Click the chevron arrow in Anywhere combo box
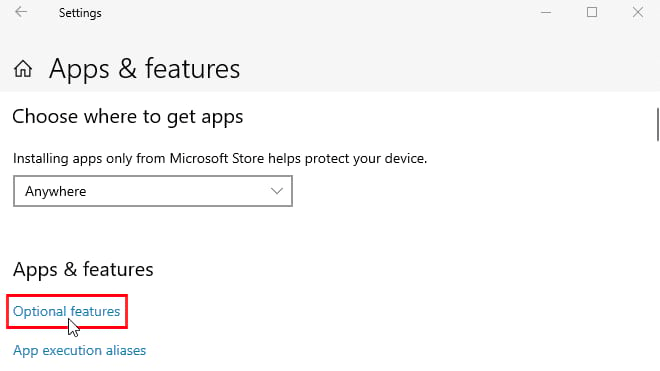 pyautogui.click(x=277, y=191)
